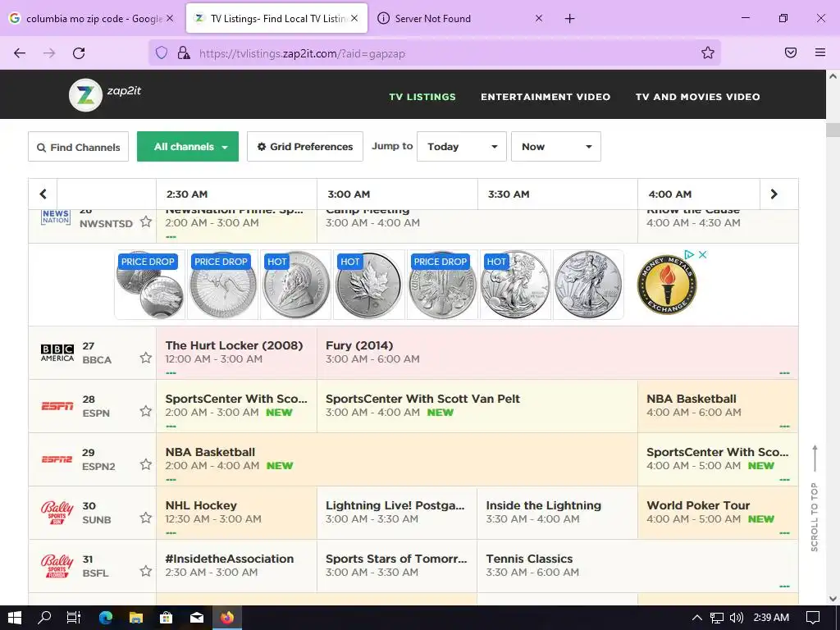The height and width of the screenshot is (630, 840).
Task: Click the Bally Sports Florida logo
Action: [x=57, y=566]
